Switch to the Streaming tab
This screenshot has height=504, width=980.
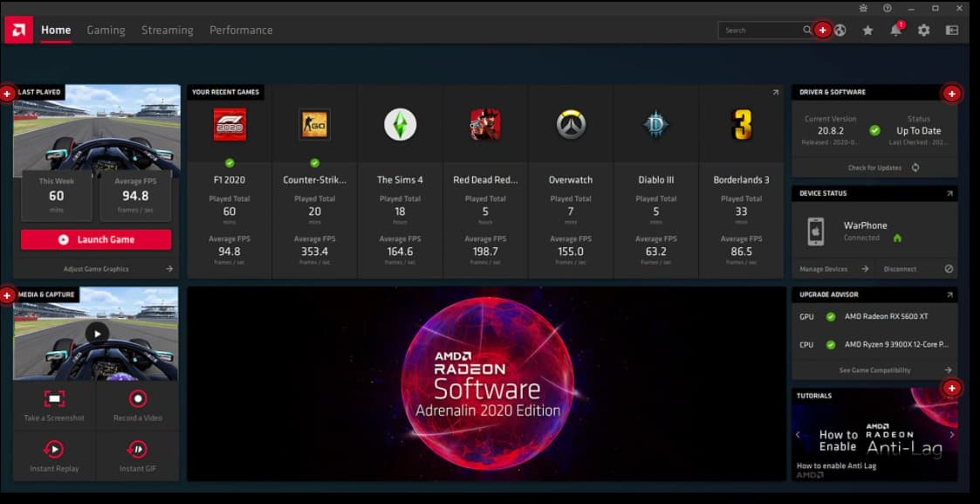(167, 30)
